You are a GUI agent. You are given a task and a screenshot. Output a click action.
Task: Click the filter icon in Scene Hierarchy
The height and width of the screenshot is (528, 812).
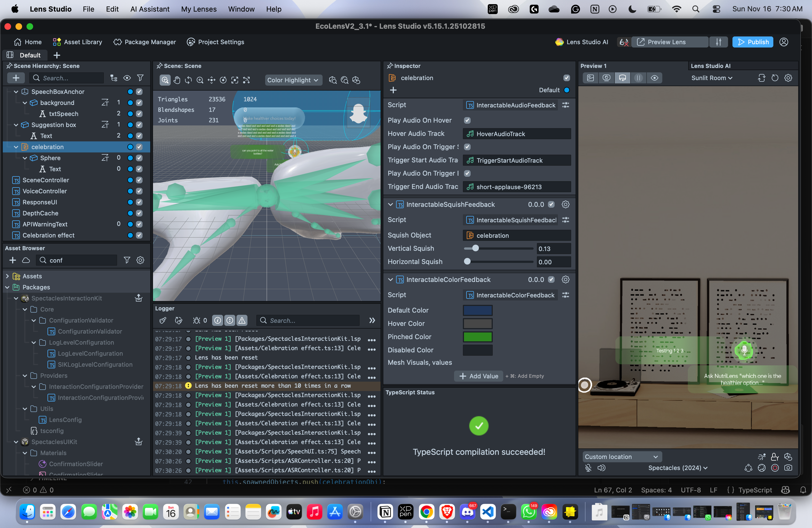coord(140,78)
